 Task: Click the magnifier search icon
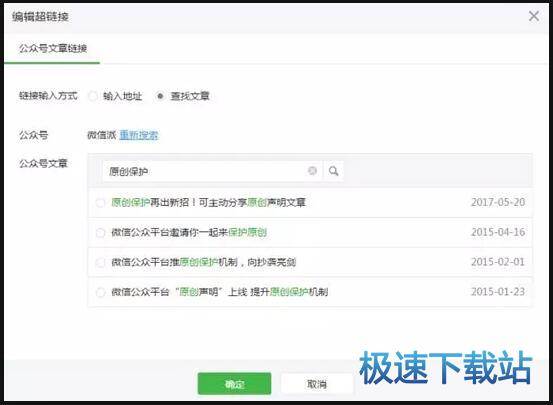333,171
